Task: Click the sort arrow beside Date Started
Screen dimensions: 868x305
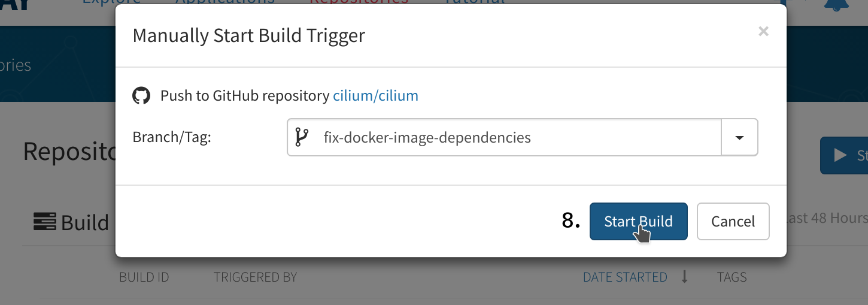Action: click(x=685, y=277)
